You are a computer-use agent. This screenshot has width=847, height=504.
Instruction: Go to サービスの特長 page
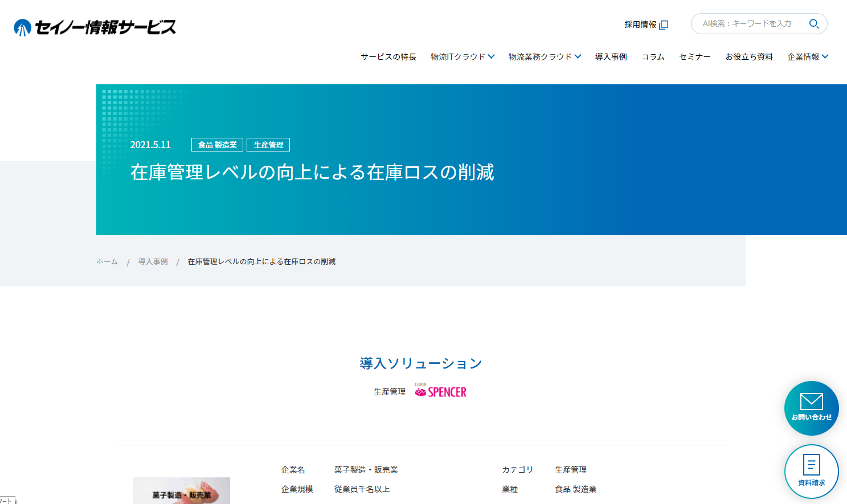click(x=388, y=57)
